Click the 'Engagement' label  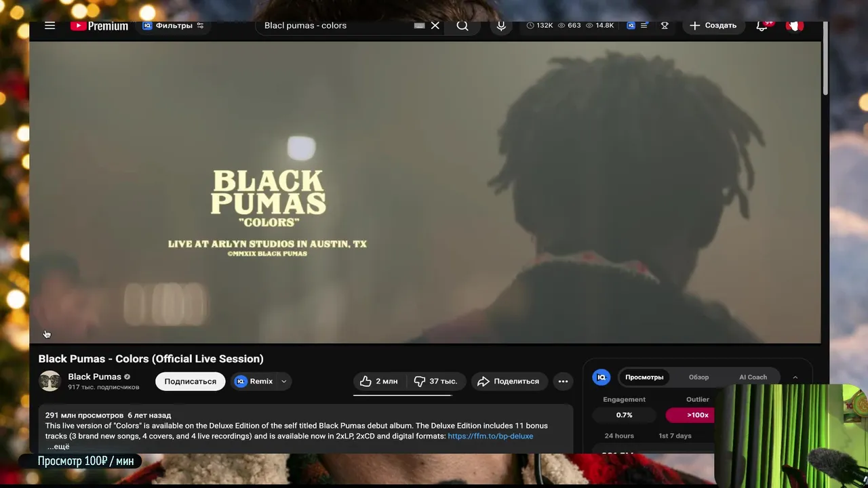tap(624, 399)
